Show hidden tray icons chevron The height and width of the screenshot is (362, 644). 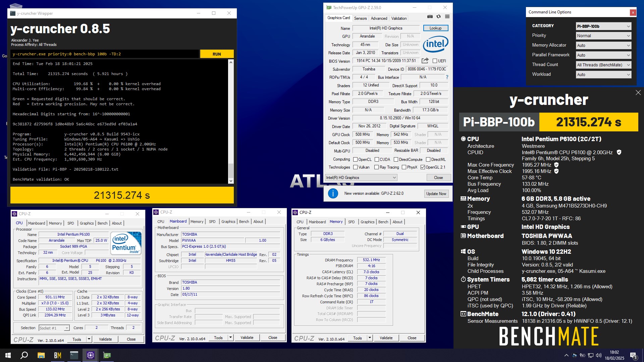(x=566, y=355)
